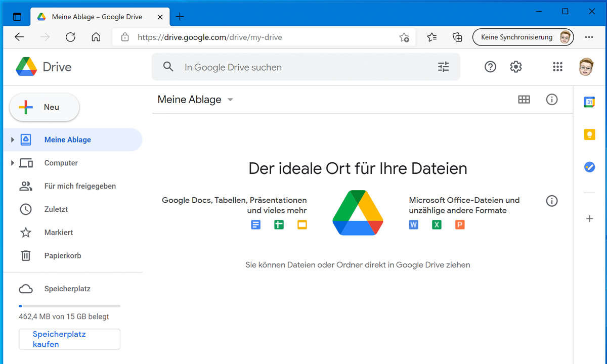
Task: Reload the page with the refresh icon
Action: tap(70, 37)
